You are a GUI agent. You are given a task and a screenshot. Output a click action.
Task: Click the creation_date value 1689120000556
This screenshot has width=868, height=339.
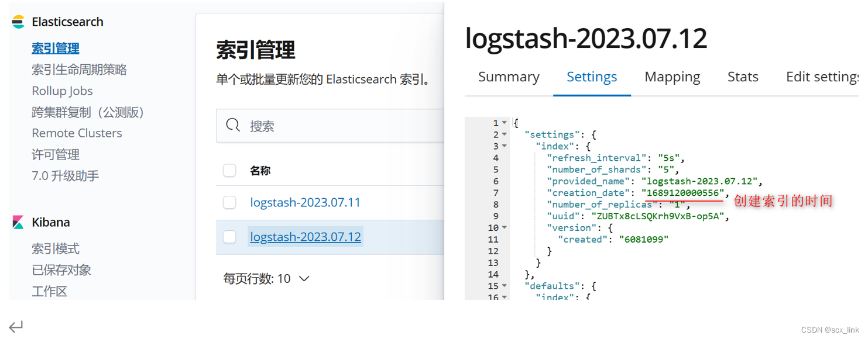683,193
